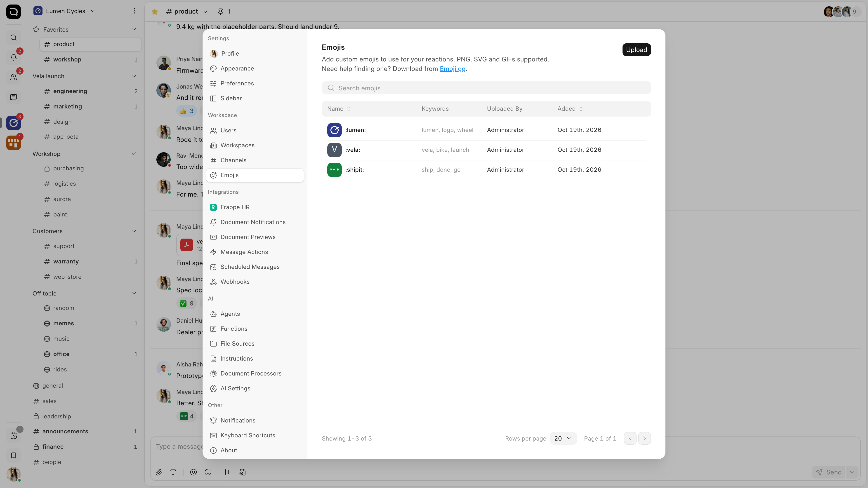The width and height of the screenshot is (868, 488).
Task: Click the checkmark reaction with 9
Action: 187,303
